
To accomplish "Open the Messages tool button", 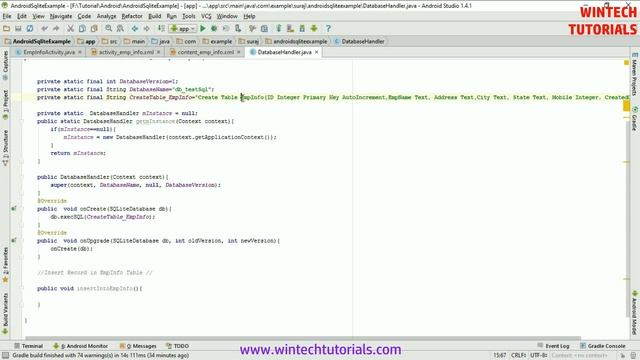I will (138, 346).
